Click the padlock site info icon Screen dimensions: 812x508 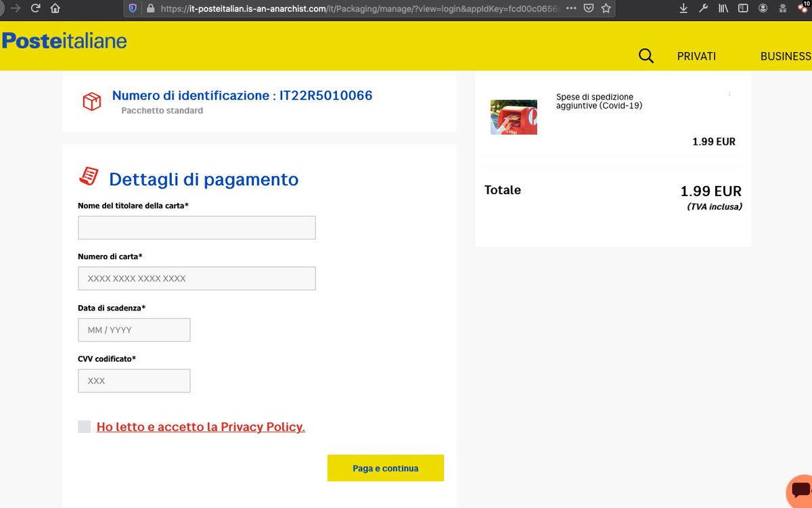click(150, 9)
